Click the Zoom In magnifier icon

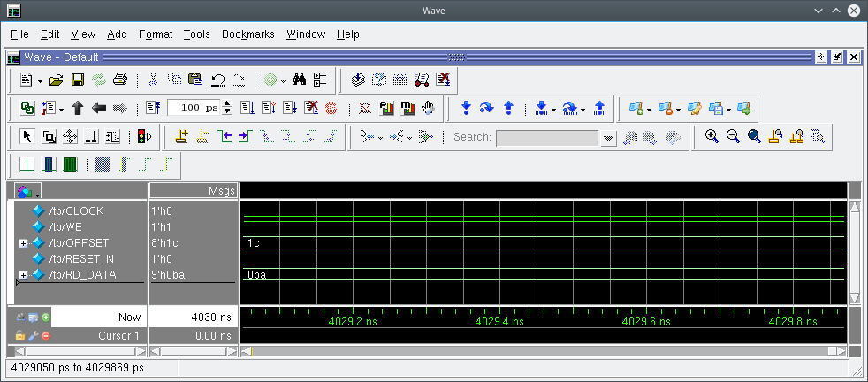click(x=712, y=137)
